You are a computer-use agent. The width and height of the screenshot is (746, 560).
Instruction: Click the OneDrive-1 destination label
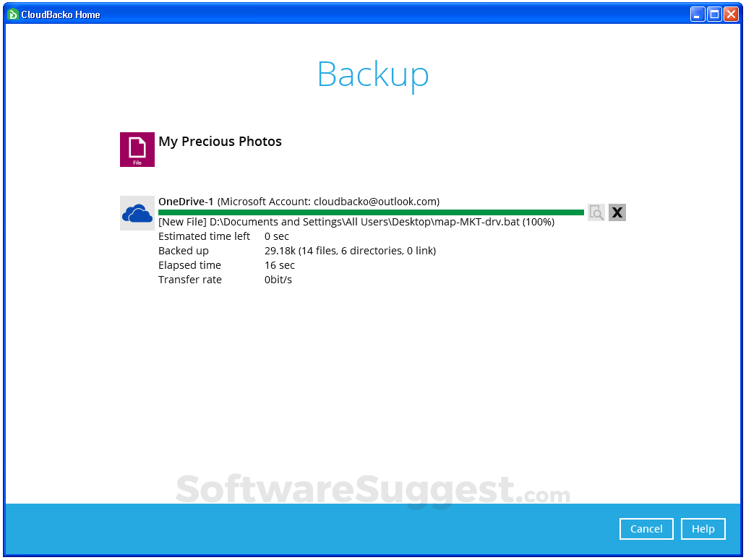[x=186, y=202]
